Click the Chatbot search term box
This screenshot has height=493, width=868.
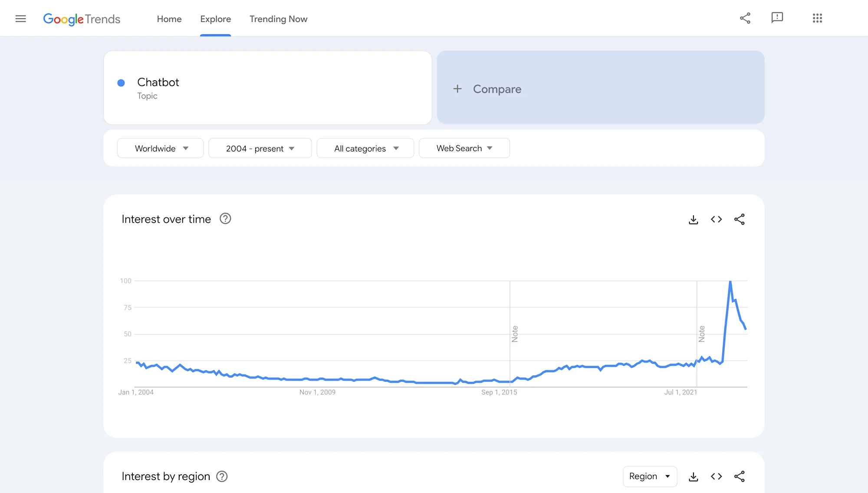[267, 88]
